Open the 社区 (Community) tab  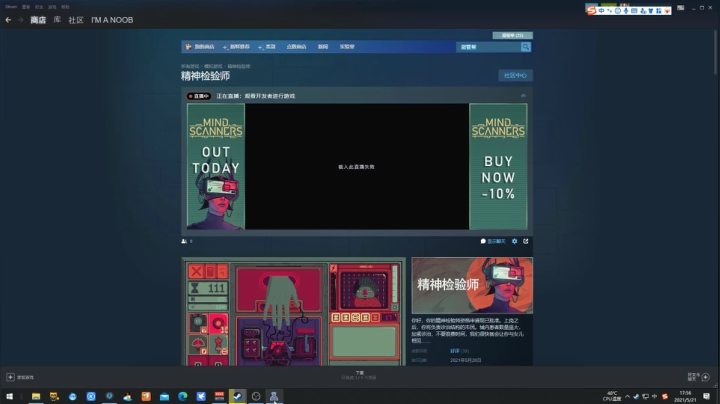[x=76, y=20]
